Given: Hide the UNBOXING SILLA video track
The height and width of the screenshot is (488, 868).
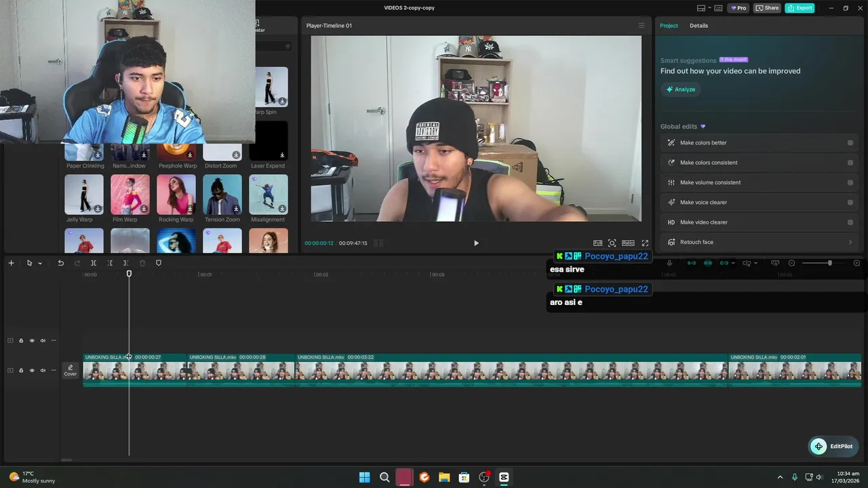Looking at the screenshot, I should pyautogui.click(x=32, y=370).
